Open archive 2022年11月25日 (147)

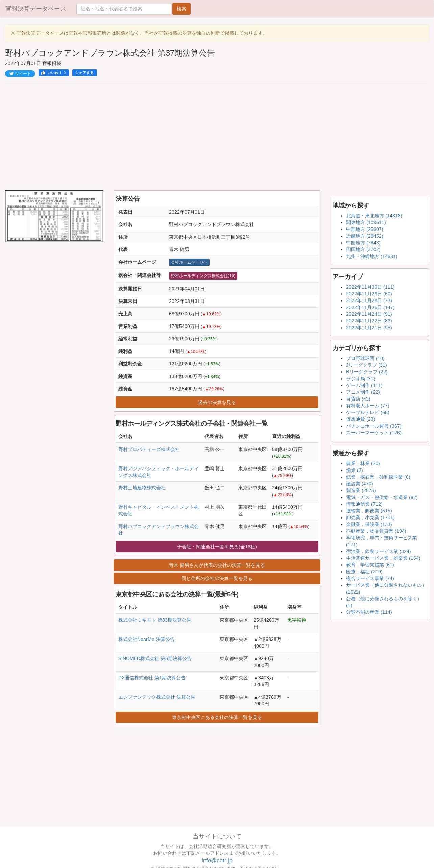(x=370, y=307)
